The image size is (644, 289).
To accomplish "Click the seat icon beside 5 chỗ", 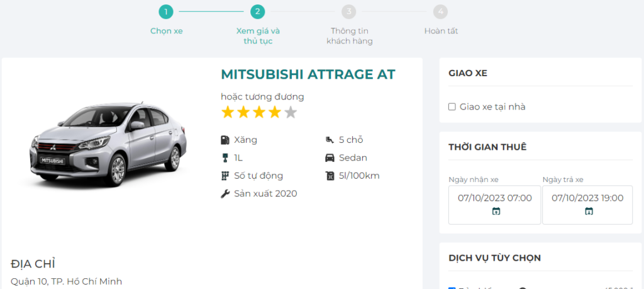I will (330, 140).
